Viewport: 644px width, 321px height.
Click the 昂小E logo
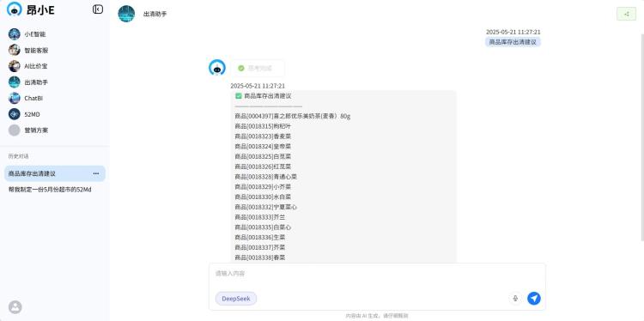coord(31,9)
